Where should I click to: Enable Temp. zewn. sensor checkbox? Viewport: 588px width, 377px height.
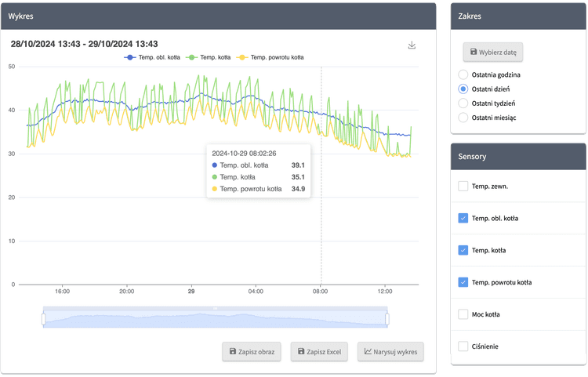pos(463,187)
